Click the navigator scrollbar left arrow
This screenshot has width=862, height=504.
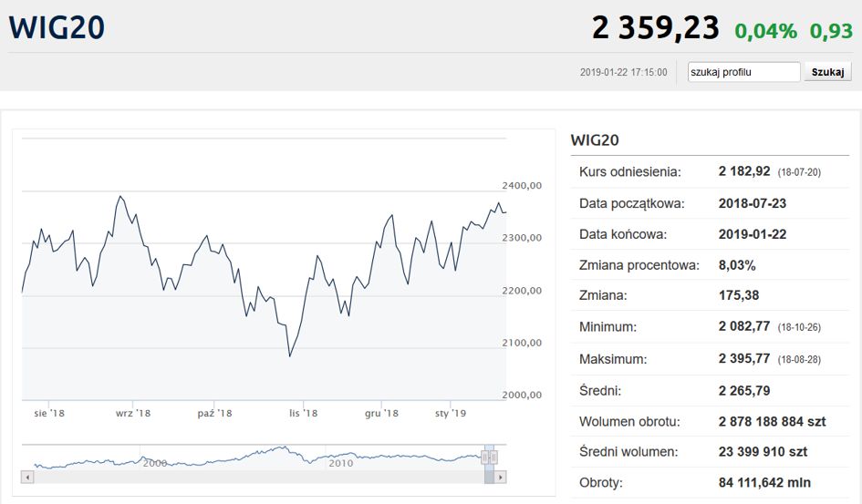[27, 477]
